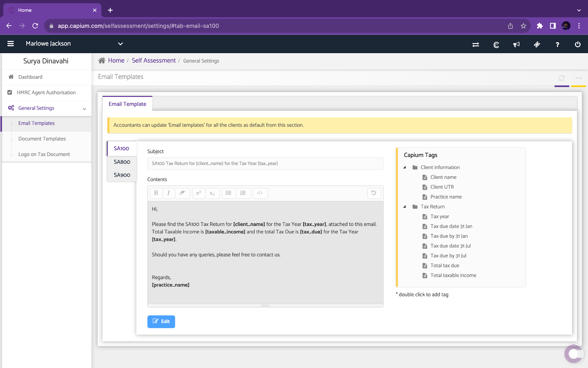Select the Total taxable income tag
Screen dimensions: 588x368
tap(453, 275)
